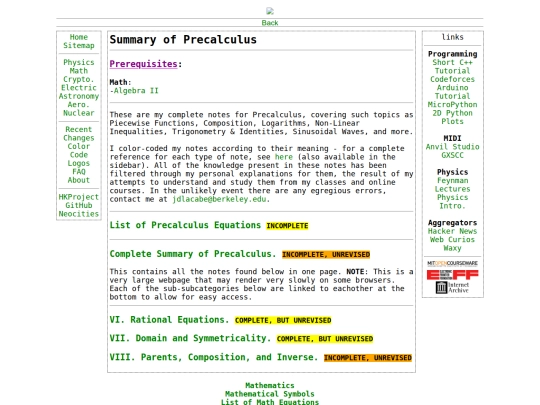The image size is (540, 405).
Task: Visit the Web Curios link
Action: (x=452, y=239)
